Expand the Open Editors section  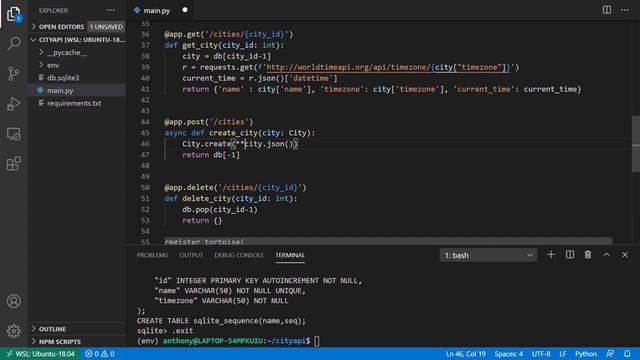tap(77, 27)
